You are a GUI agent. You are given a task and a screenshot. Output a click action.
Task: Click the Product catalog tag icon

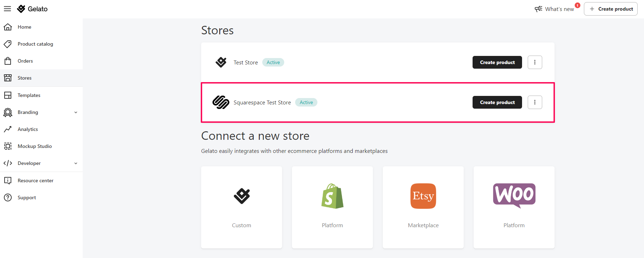pos(8,44)
